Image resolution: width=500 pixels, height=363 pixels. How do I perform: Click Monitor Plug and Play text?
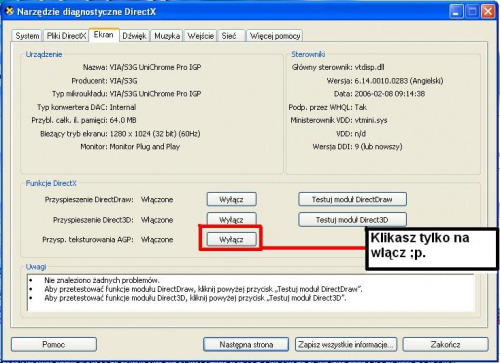pos(145,147)
